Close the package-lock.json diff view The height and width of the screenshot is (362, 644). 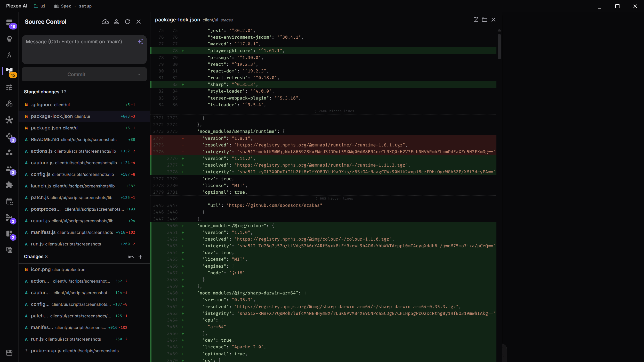click(x=493, y=20)
